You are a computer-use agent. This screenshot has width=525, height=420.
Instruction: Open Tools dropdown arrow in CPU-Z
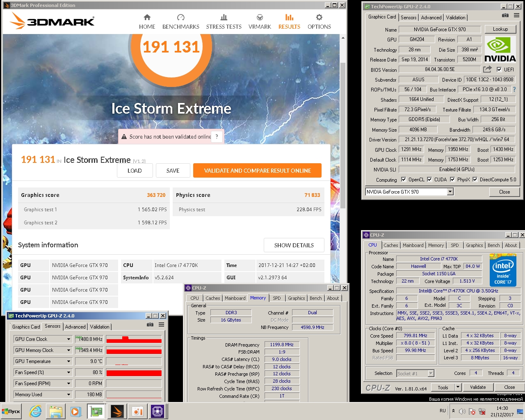pyautogui.click(x=458, y=387)
